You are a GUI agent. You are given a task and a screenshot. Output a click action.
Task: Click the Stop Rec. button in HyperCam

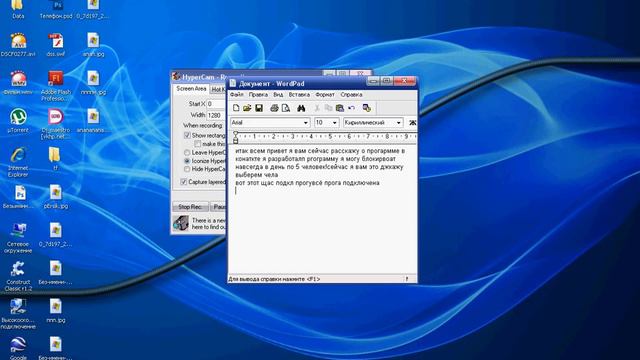pyautogui.click(x=190, y=207)
